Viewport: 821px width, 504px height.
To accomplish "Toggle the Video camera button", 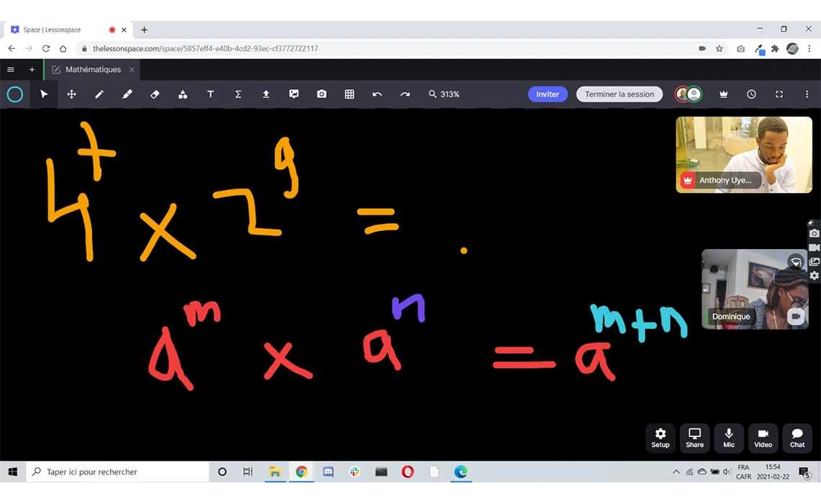I will (x=763, y=438).
